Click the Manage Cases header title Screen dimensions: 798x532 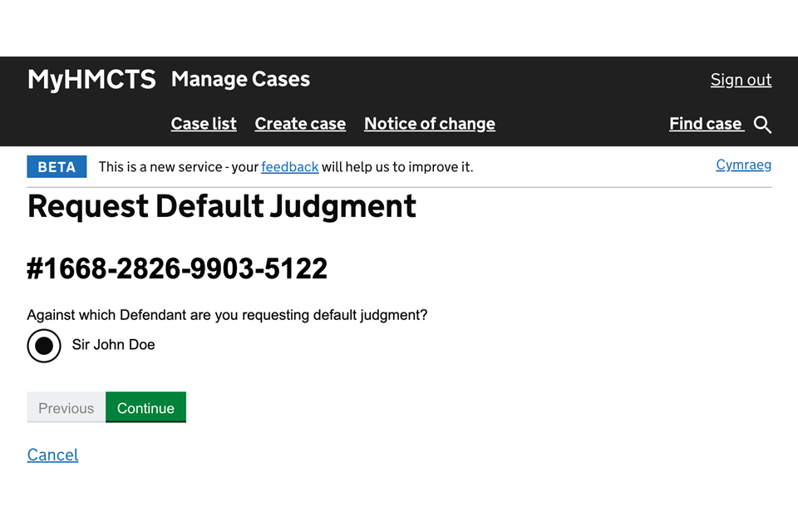coord(240,79)
